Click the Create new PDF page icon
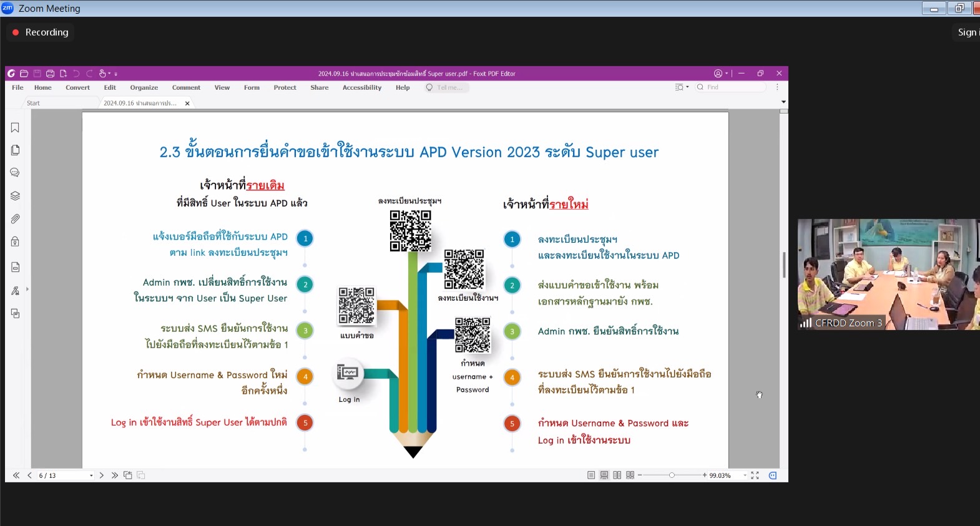980x526 pixels. [x=63, y=74]
